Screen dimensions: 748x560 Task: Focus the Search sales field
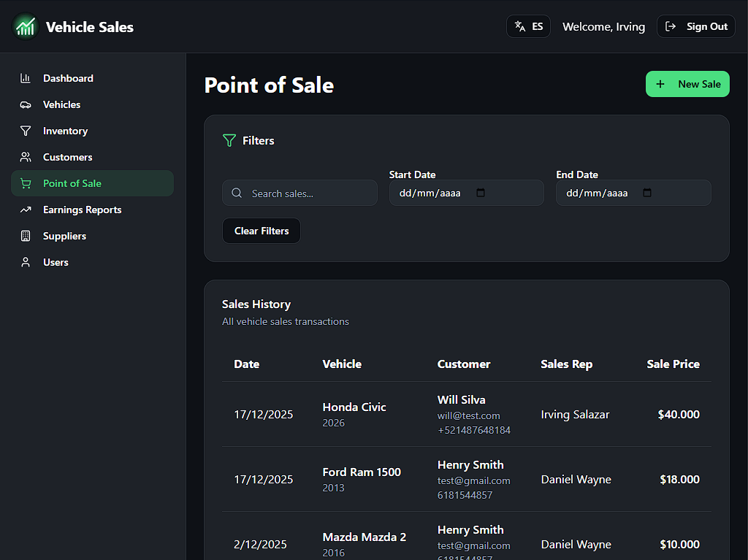click(299, 193)
